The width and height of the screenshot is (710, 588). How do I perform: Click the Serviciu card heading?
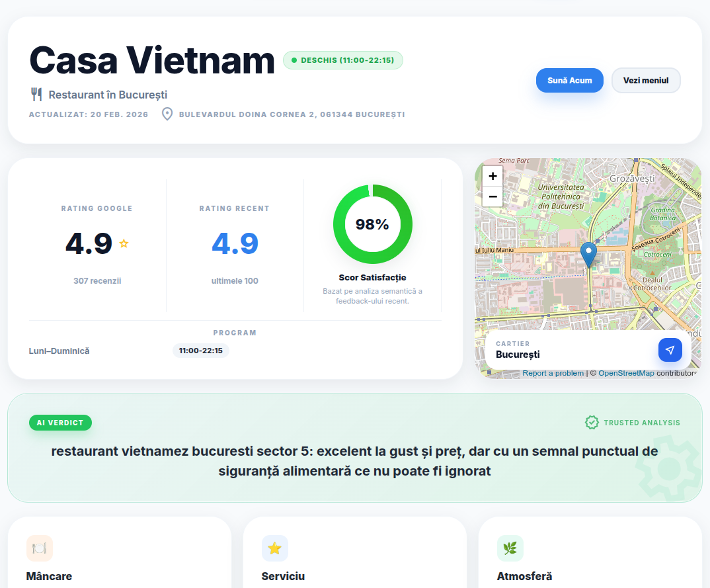pos(283,576)
